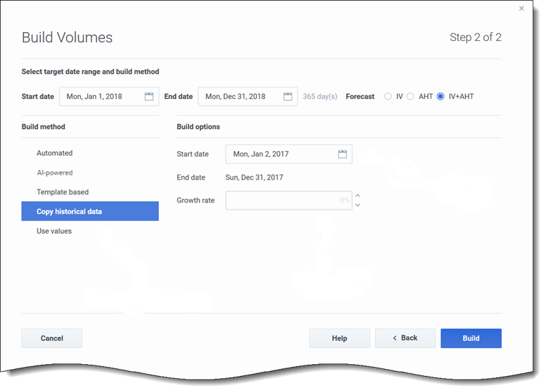545x392 pixels.
Task: Open Help for Build Volumes
Action: coord(339,338)
